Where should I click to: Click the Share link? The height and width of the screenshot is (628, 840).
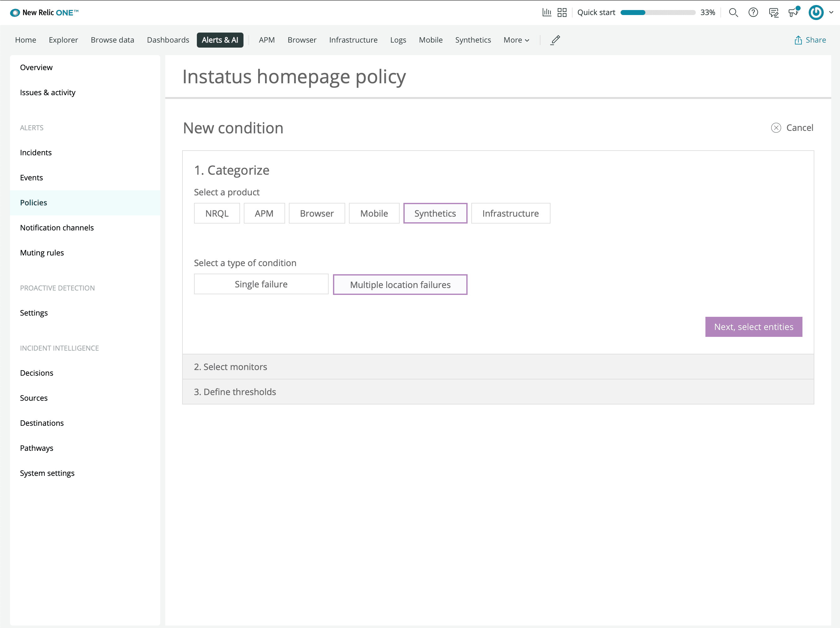810,40
